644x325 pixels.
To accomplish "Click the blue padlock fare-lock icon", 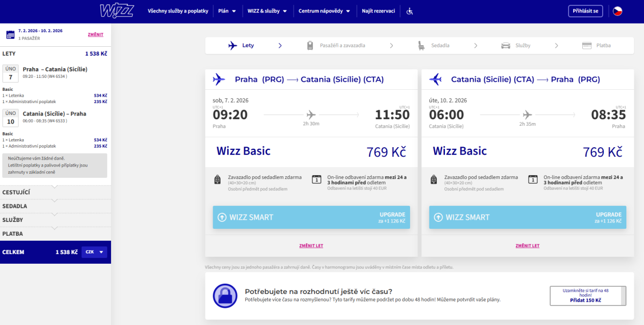I will point(225,296).
